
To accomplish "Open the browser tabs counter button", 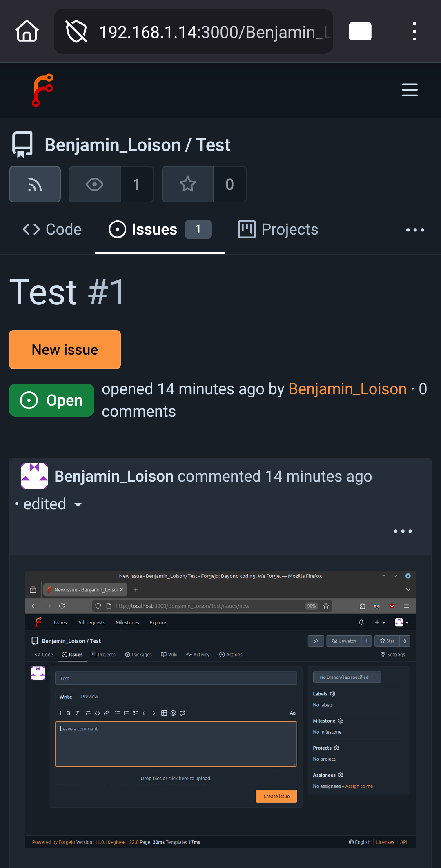I will point(360,31).
